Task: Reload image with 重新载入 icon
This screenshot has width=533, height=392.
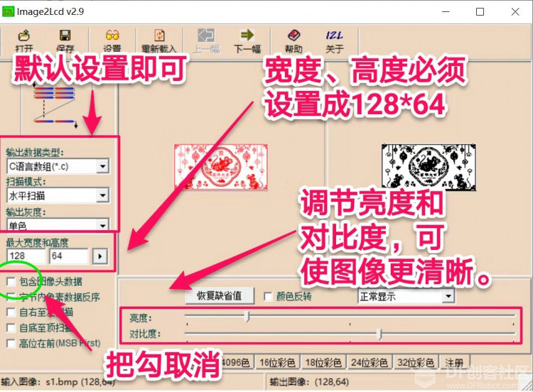Action: pyautogui.click(x=159, y=40)
